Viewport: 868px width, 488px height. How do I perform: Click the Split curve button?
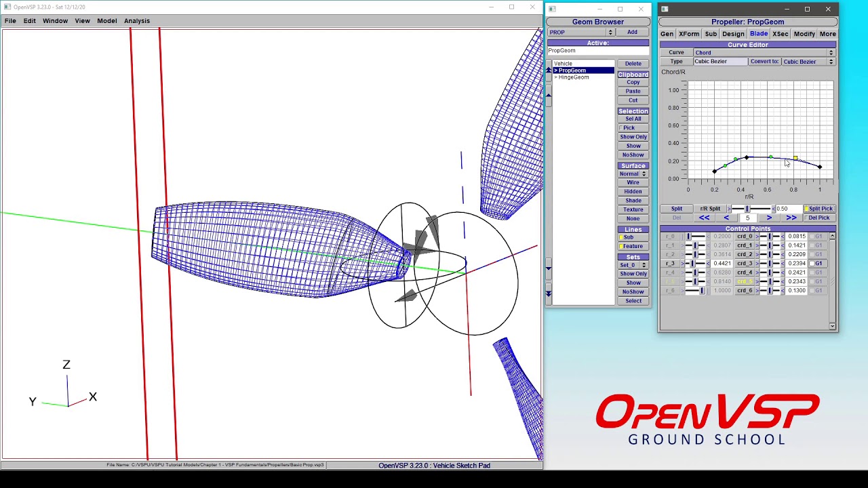(677, 209)
